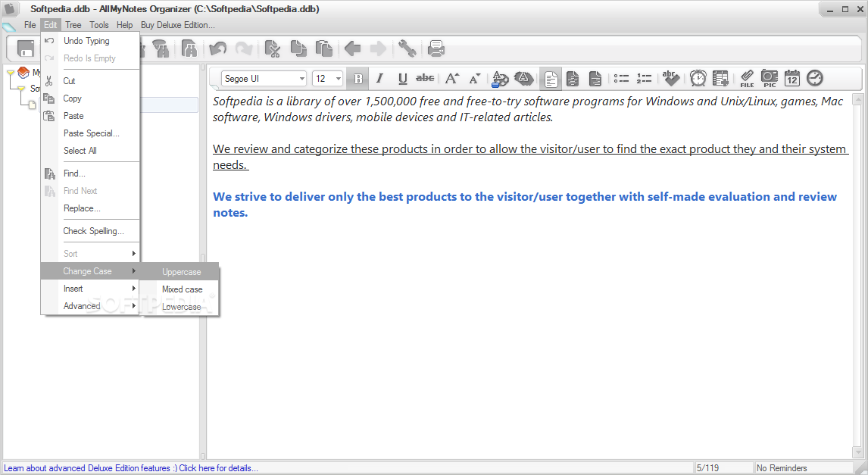The width and height of the screenshot is (868, 475).
Task: Open the Tools menu
Action: [99, 25]
